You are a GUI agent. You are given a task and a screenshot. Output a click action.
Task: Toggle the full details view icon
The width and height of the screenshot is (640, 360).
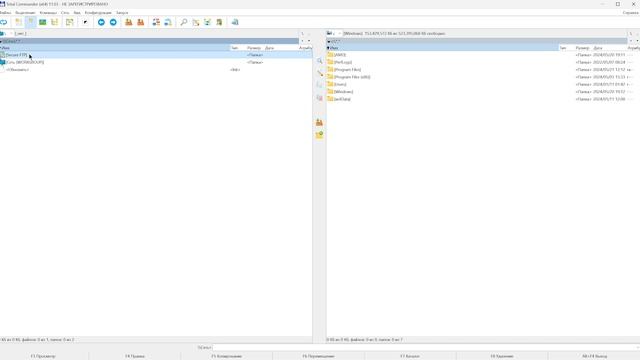(31, 22)
